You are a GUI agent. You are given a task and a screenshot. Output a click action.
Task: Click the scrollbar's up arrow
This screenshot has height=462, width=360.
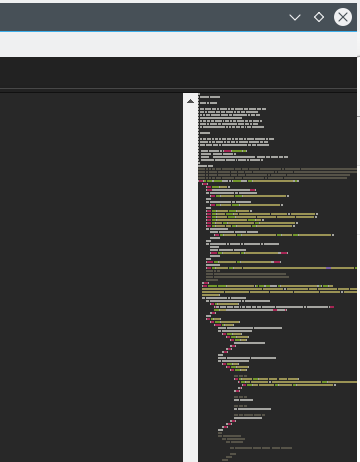coord(190,101)
